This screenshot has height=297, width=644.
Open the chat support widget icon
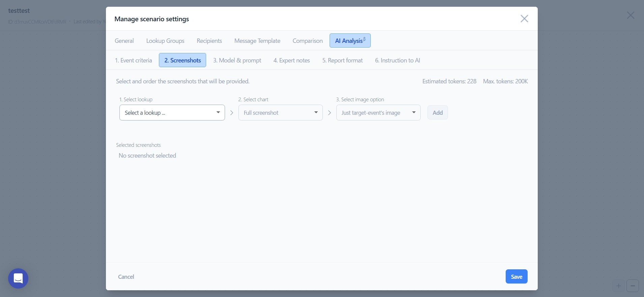[x=18, y=278]
